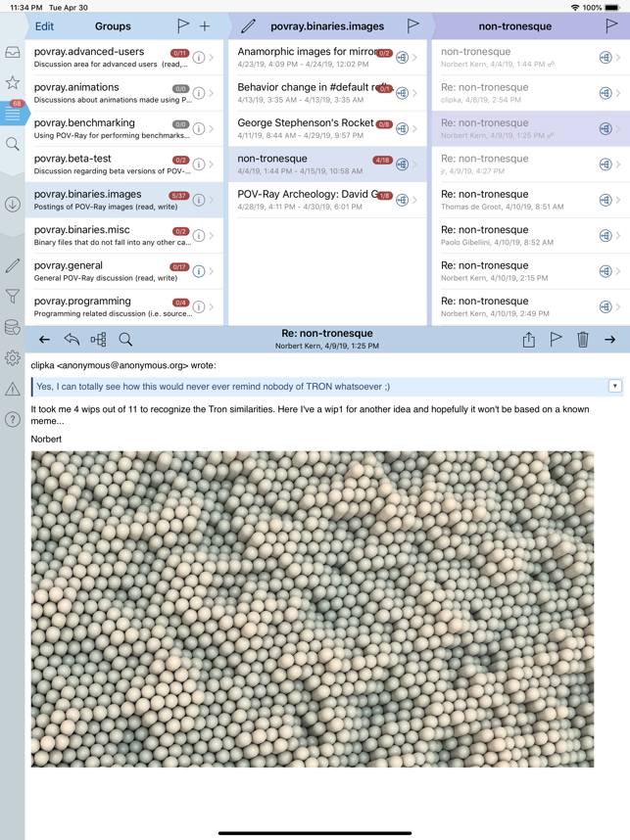Show info for povray.advanced-users
630x840 pixels.
199,58
